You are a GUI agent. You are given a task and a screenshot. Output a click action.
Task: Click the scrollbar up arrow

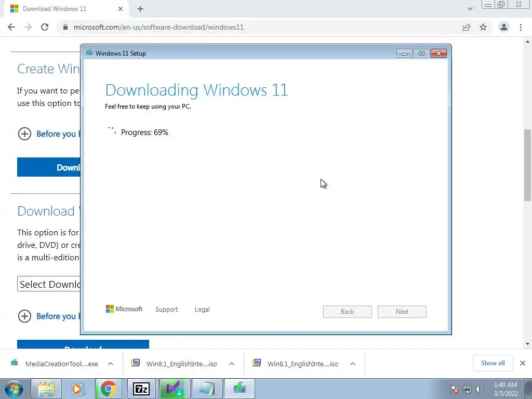pyautogui.click(x=528, y=42)
